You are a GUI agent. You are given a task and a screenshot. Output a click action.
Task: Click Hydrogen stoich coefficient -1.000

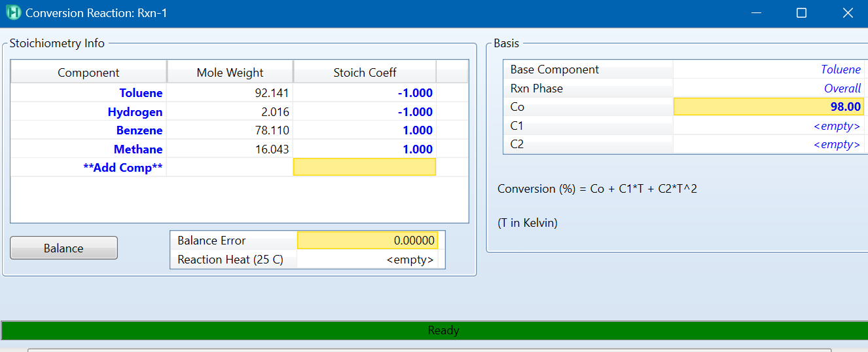pyautogui.click(x=365, y=112)
